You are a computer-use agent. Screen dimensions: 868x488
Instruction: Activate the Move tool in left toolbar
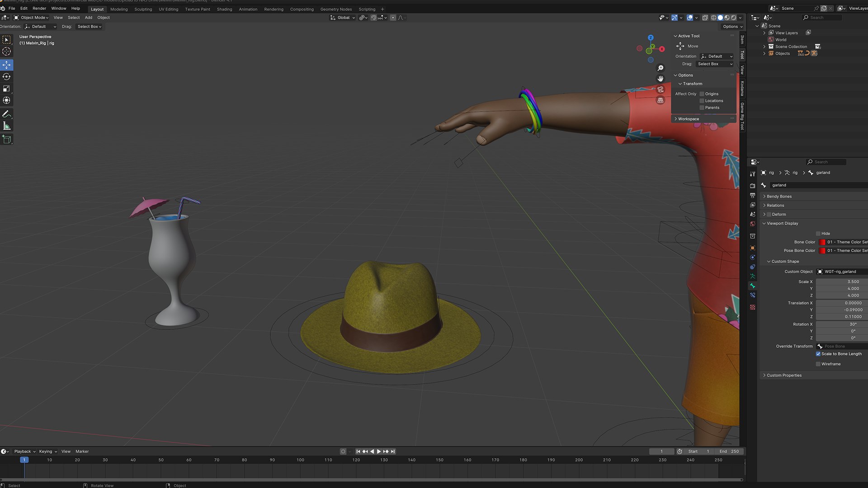tap(7, 65)
